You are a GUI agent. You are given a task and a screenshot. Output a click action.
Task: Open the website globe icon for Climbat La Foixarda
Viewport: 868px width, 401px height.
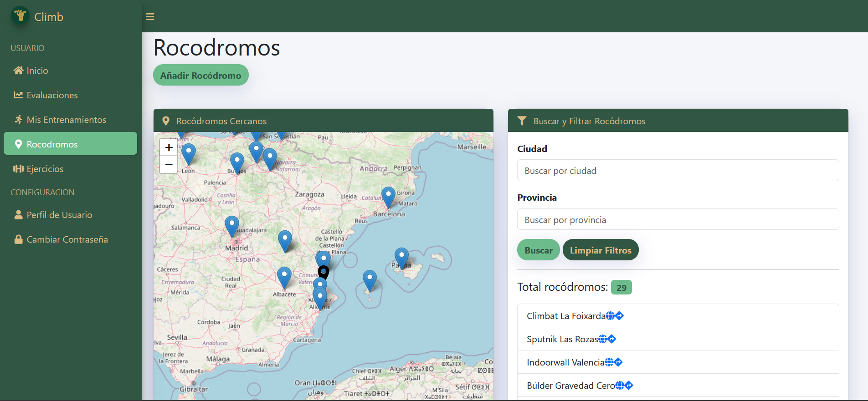610,316
